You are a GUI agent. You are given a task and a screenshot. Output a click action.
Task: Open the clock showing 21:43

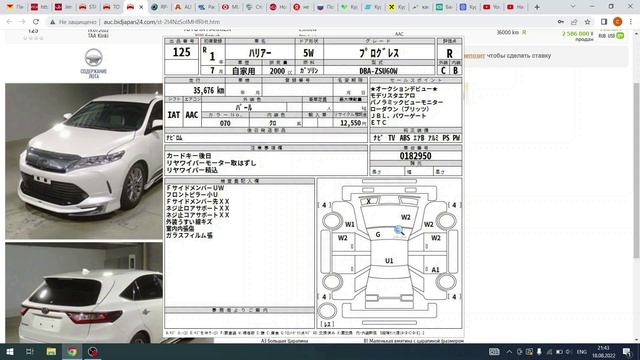603,351
